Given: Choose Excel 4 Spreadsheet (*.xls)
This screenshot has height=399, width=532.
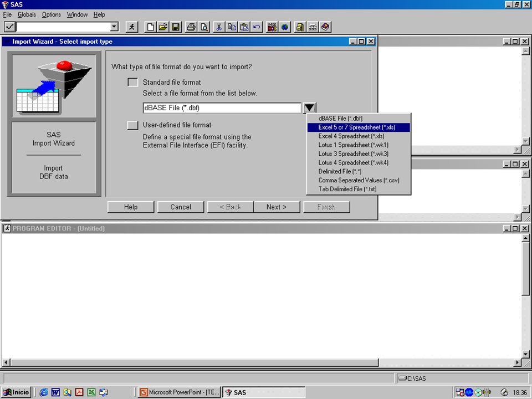Looking at the screenshot, I should (x=359, y=136).
